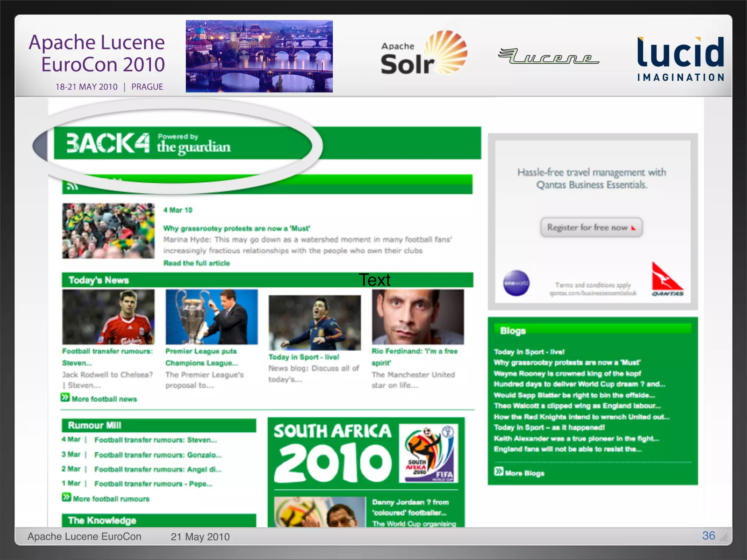
Task: Click the Danny Jordaan photo thumbnail
Action: click(x=320, y=512)
